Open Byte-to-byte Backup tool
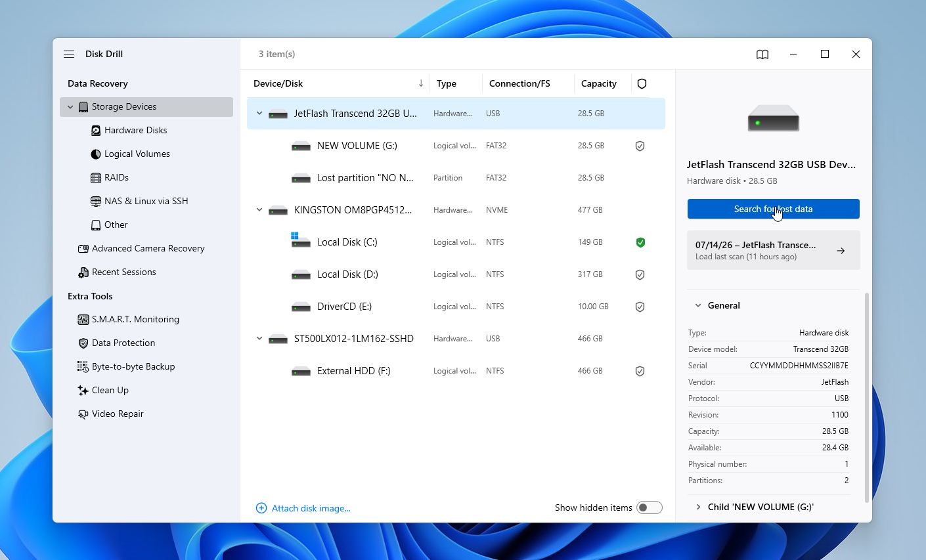This screenshot has width=926, height=560. click(x=133, y=366)
